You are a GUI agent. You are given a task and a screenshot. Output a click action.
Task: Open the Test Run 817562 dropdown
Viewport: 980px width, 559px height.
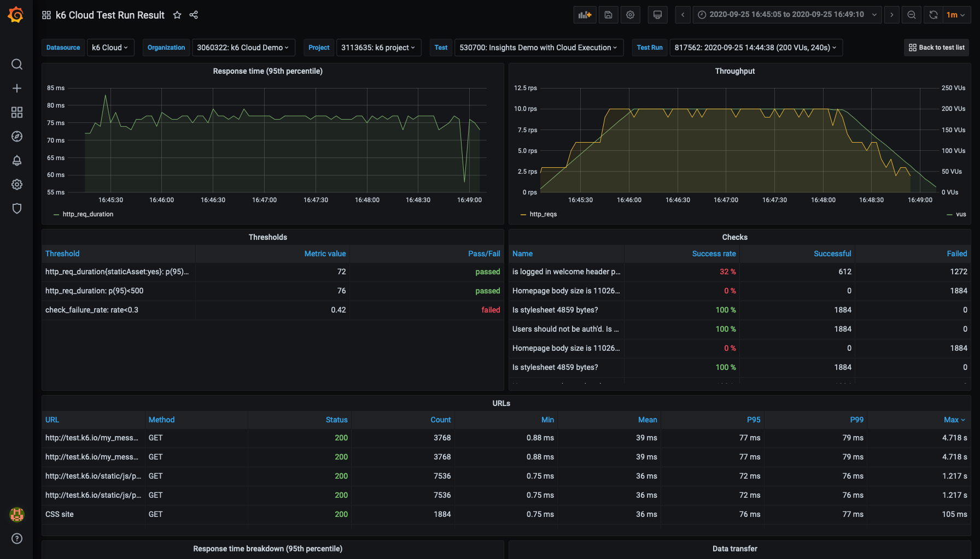click(x=756, y=48)
